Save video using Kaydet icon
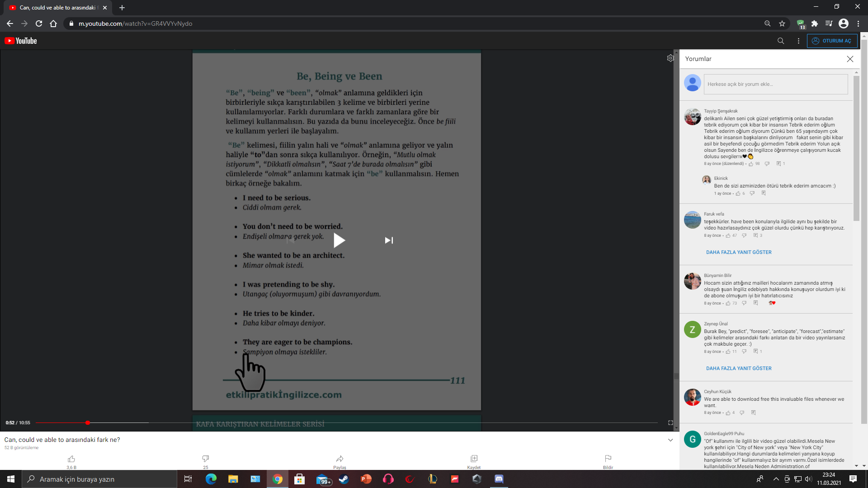Image resolution: width=868 pixels, height=488 pixels. 474,459
